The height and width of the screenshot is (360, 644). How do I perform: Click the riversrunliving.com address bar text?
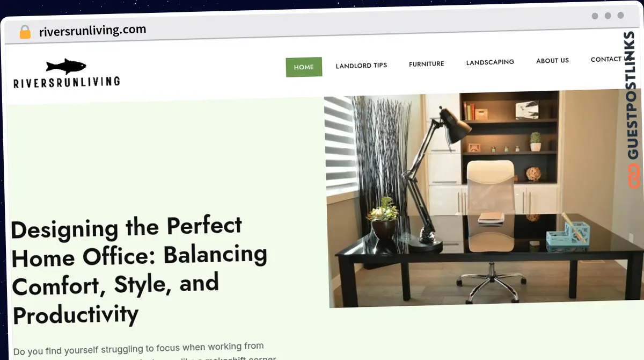click(92, 31)
